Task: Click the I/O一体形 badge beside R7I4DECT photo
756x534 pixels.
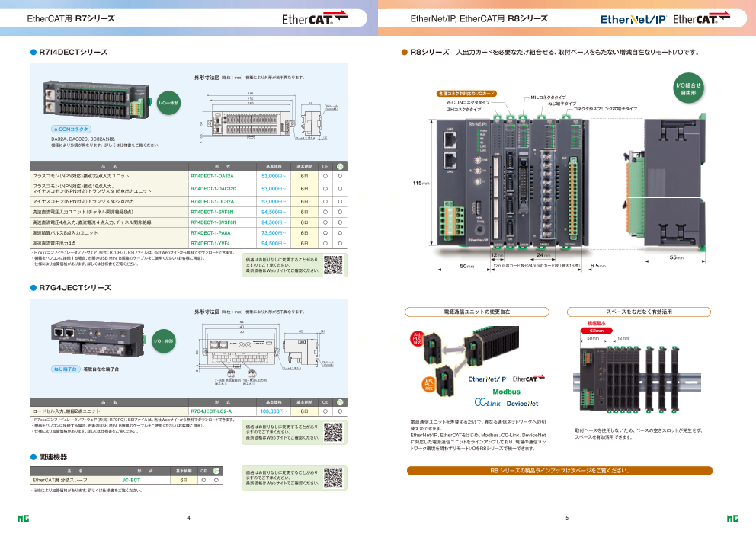Action: pos(168,103)
